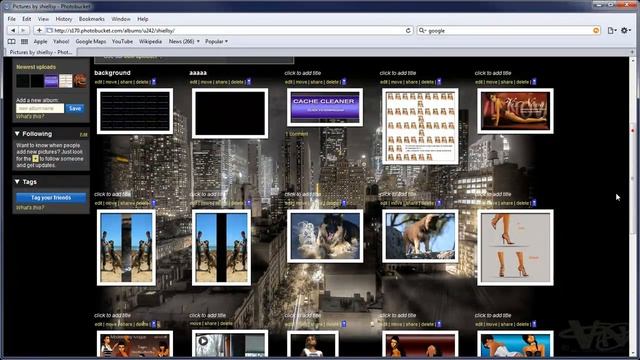Open the YouTube bookmark

pyautogui.click(x=122, y=42)
